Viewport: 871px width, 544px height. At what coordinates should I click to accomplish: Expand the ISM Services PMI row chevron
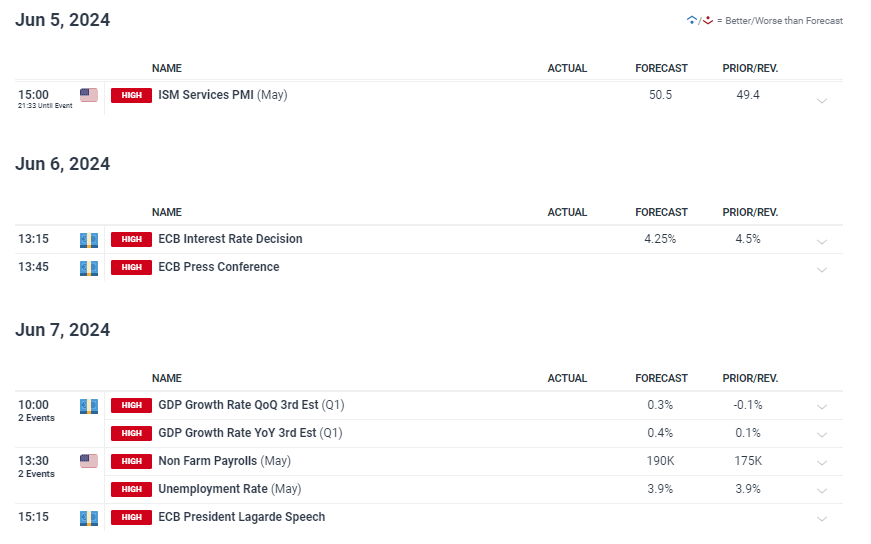tap(822, 100)
